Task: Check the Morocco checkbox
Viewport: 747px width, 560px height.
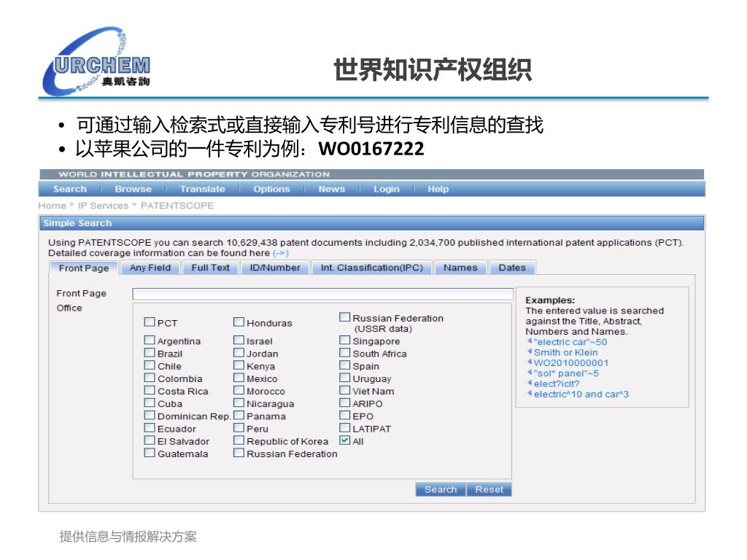Action: 239,390
